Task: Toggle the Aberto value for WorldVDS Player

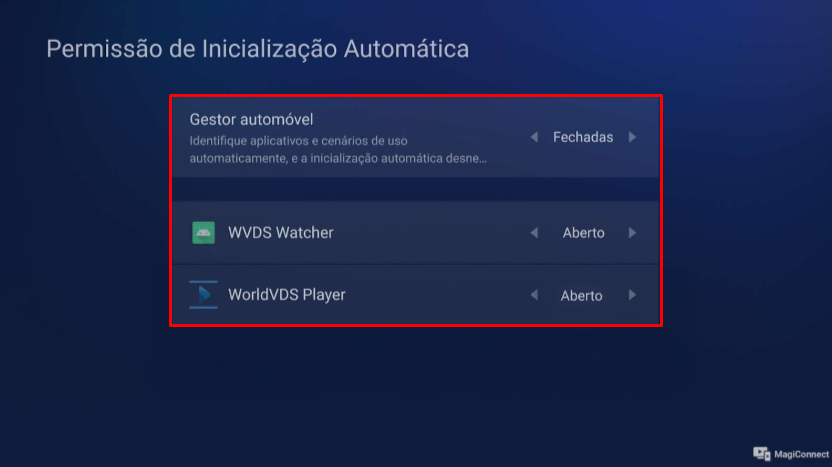Action: pos(582,296)
